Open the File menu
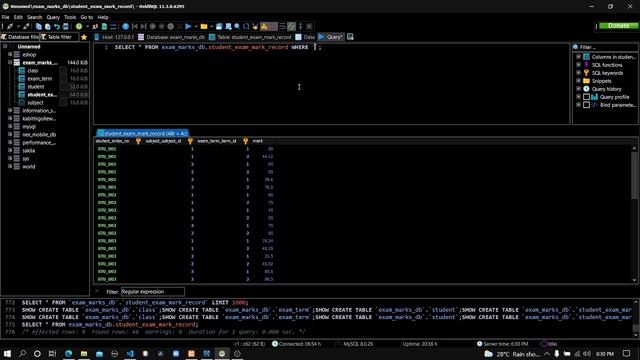This screenshot has height=360, width=640. click(x=5, y=17)
